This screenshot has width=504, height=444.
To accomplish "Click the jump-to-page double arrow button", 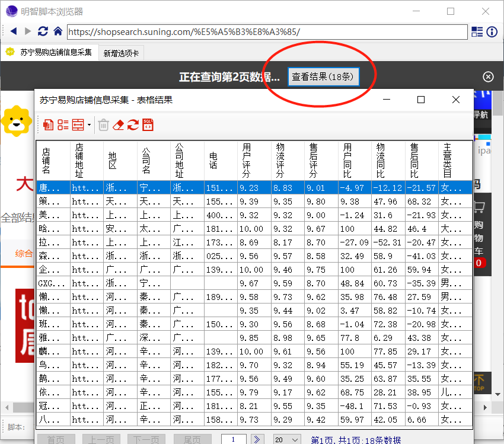I will point(257,439).
